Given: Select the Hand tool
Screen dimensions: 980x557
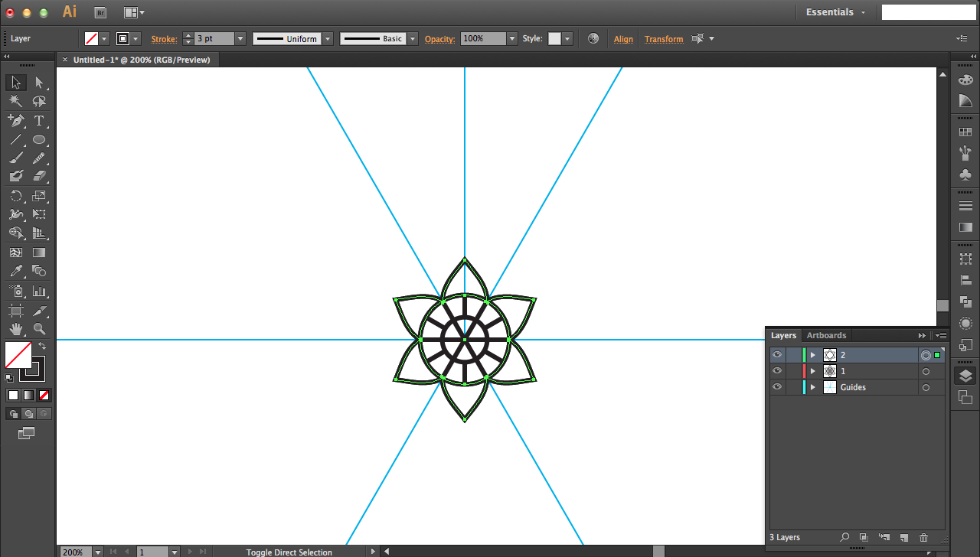Looking at the screenshot, I should (16, 329).
